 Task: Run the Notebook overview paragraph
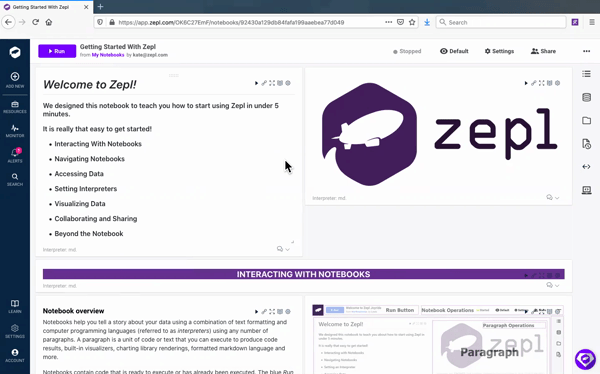coord(256,312)
